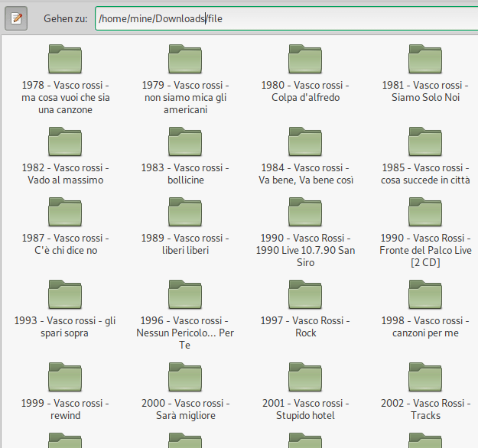Select folder icon for 1997 Vasco Rossi Rock
The image size is (478, 448).
[305, 294]
